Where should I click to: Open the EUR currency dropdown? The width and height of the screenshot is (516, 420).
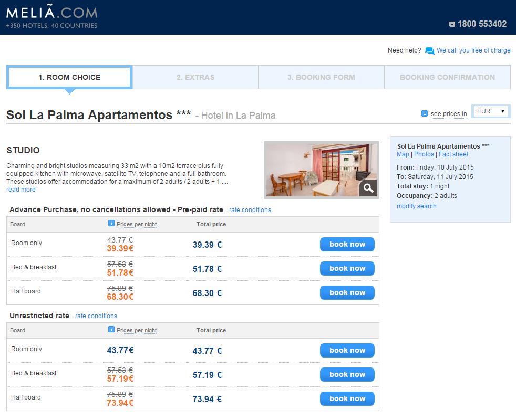(491, 111)
